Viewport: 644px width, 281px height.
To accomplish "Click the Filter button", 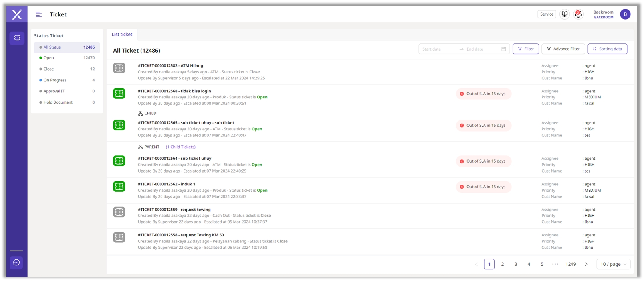I will tap(525, 49).
